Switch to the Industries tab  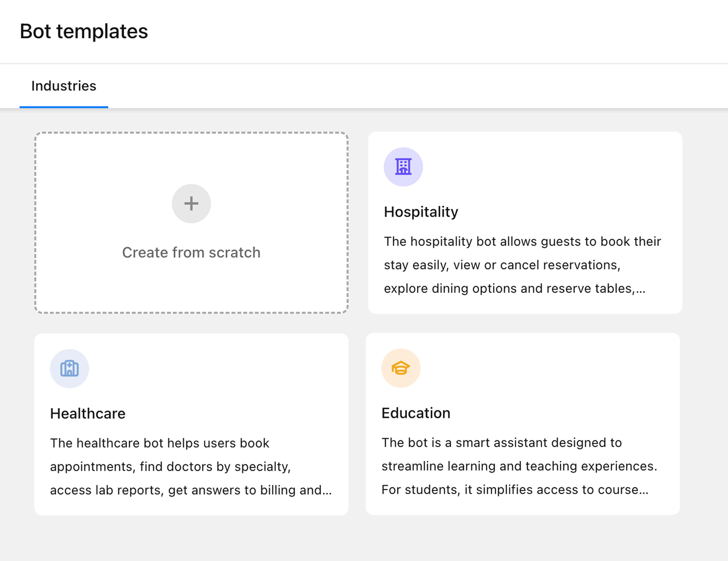tap(64, 86)
